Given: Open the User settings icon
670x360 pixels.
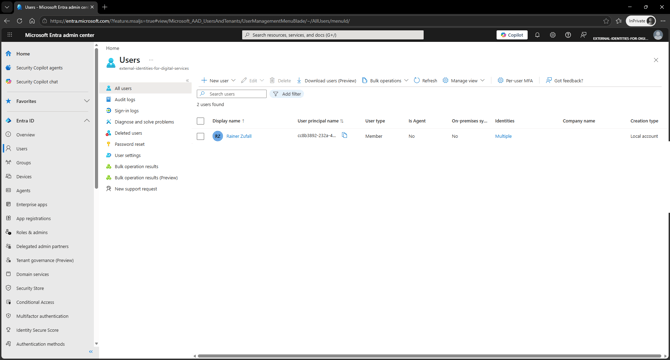Looking at the screenshot, I should click(x=109, y=155).
